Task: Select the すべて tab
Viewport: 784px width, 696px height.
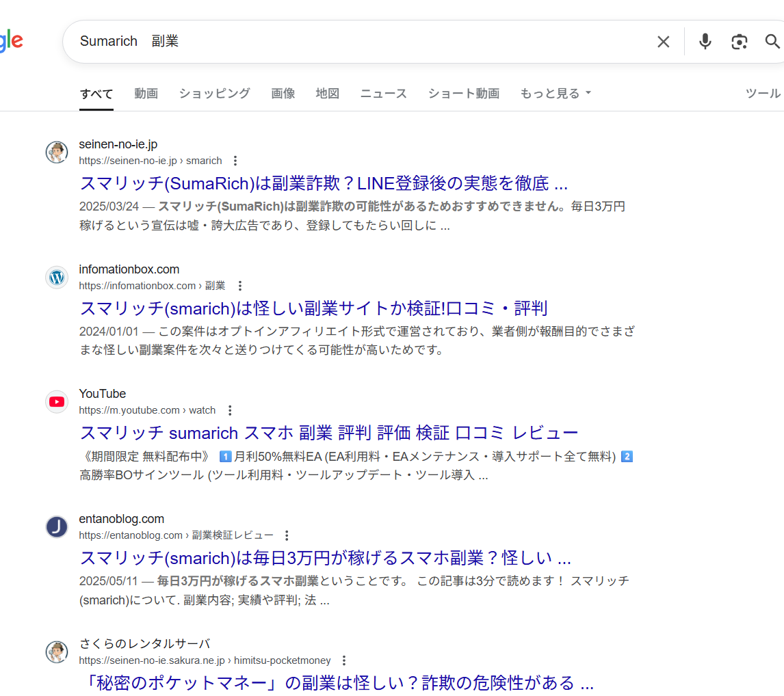Action: pos(96,94)
